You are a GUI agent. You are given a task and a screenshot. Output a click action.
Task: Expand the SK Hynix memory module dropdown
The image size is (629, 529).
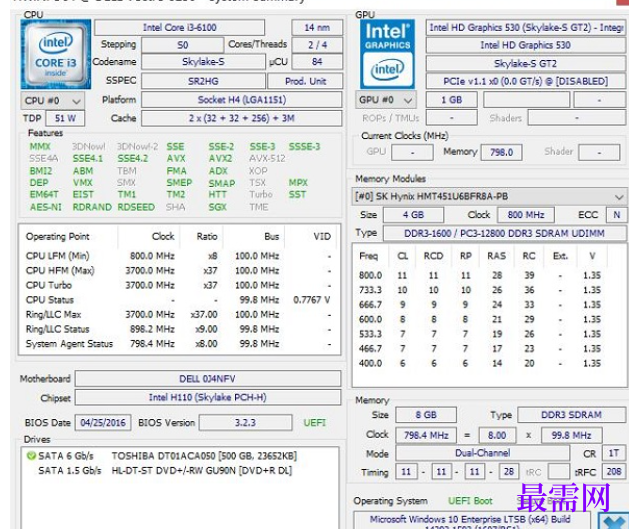[x=488, y=197]
